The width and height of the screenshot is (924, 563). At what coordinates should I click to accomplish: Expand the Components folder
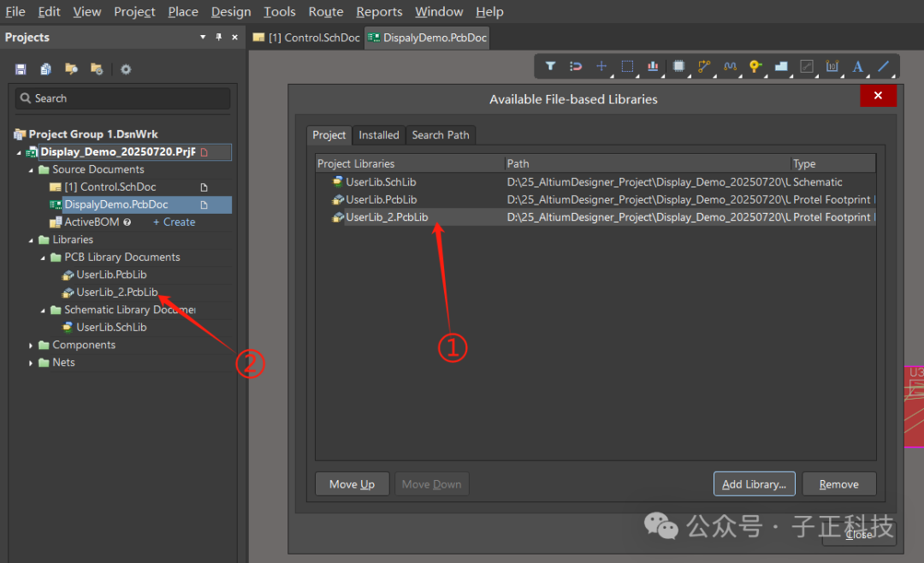click(31, 346)
